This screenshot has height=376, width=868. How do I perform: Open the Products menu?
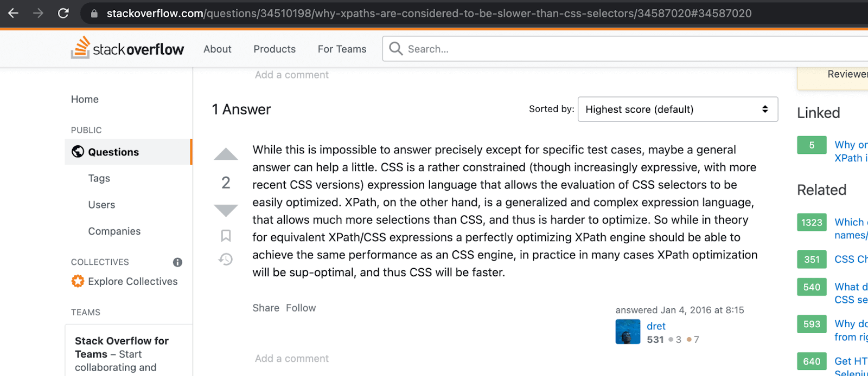pos(275,49)
